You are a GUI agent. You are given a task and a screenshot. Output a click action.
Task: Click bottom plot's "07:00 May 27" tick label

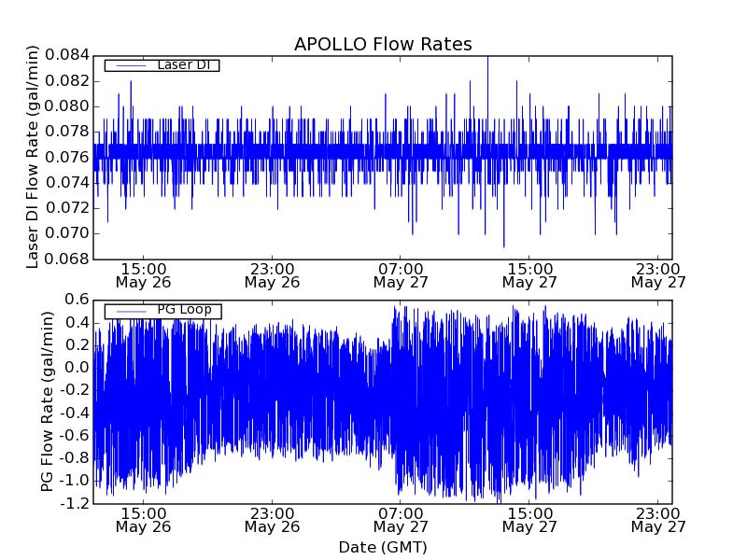(x=401, y=519)
